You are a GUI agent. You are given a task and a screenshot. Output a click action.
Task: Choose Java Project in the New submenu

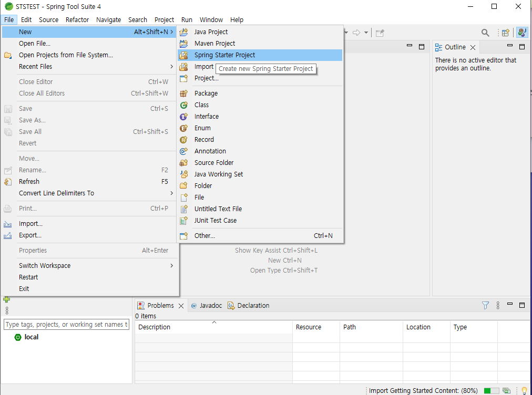tap(260, 32)
